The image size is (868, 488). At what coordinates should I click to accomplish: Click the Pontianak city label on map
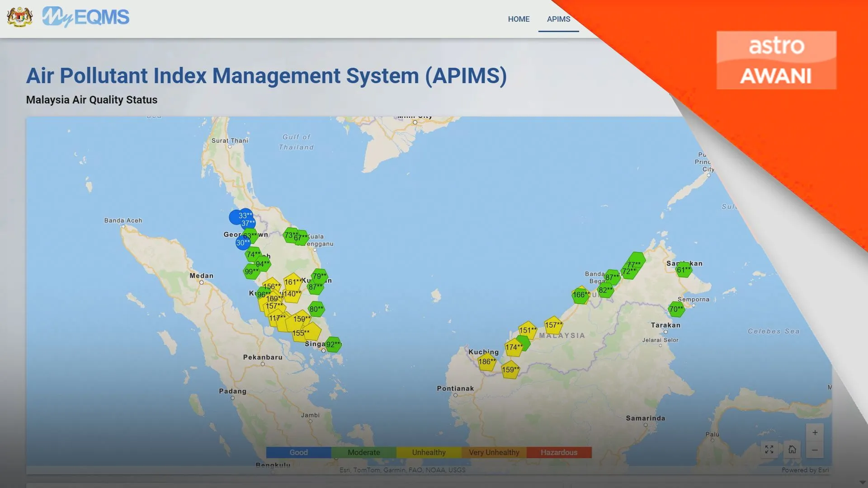pos(455,389)
